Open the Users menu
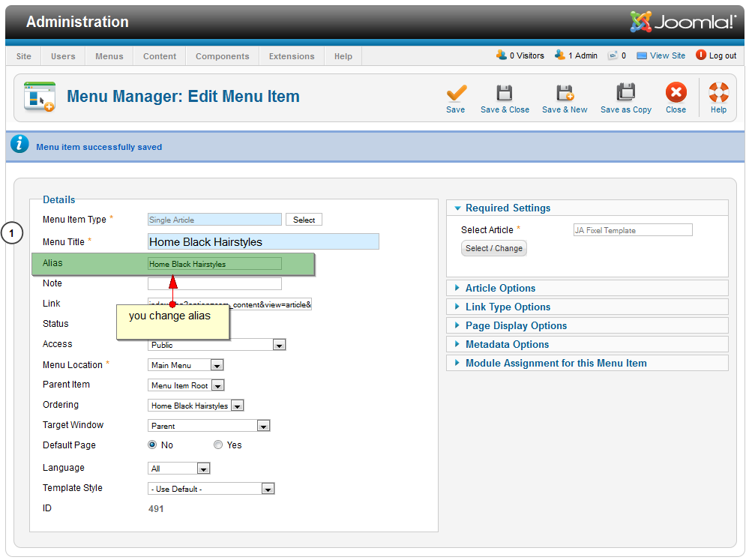Screen dimensions: 752x560 pos(63,56)
